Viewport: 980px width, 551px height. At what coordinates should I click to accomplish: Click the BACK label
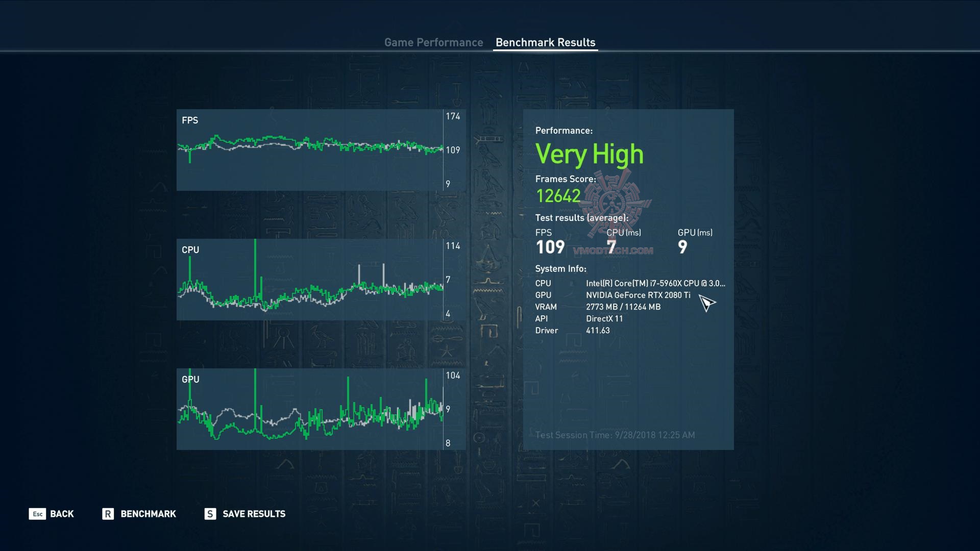[x=62, y=514]
